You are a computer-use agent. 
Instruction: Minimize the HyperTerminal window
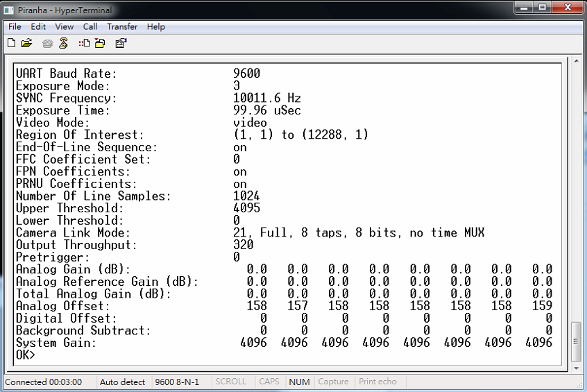point(524,7)
